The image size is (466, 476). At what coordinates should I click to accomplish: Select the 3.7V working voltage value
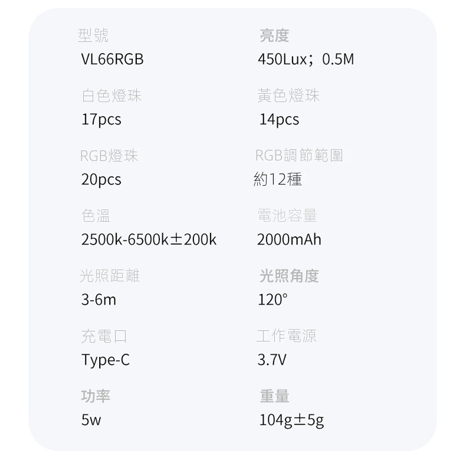point(272,360)
